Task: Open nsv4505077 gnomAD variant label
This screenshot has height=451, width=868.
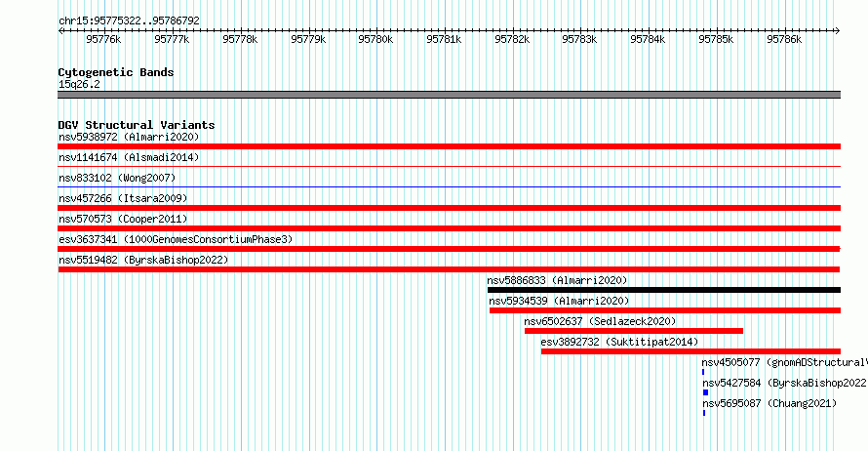Action: click(784, 362)
